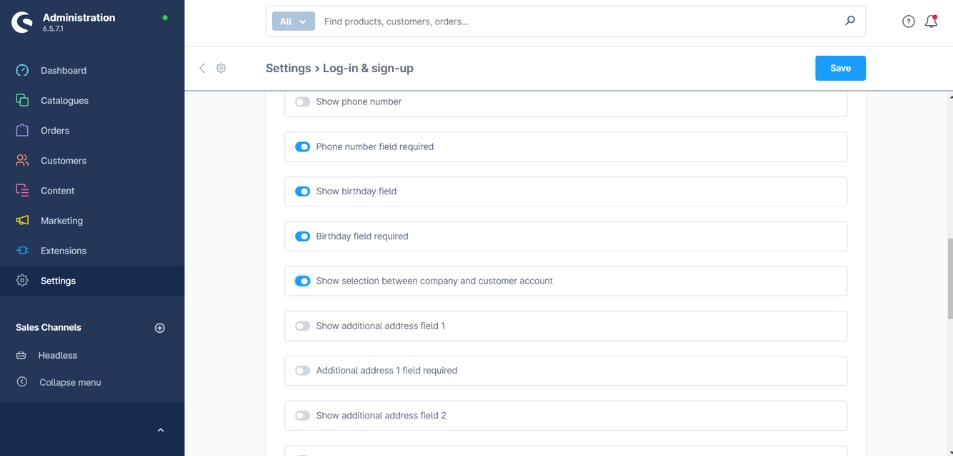Open the help question mark icon
The image size is (953, 456).
pyautogui.click(x=908, y=21)
